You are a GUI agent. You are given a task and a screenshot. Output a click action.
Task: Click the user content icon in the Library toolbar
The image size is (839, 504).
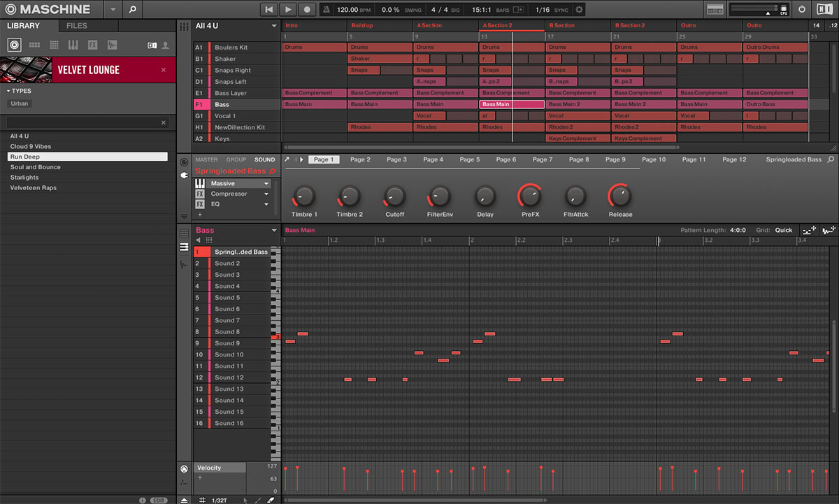[x=166, y=45]
